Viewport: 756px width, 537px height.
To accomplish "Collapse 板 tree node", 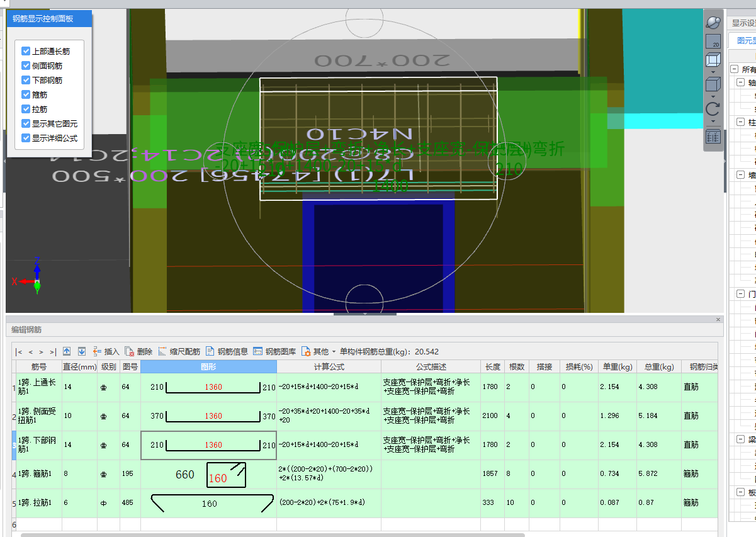I will pos(741,492).
